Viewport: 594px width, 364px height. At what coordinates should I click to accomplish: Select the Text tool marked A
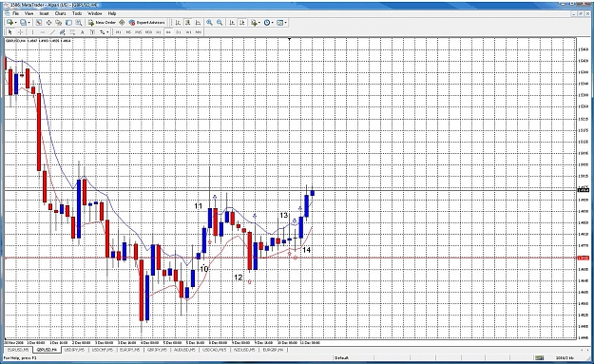coord(82,32)
